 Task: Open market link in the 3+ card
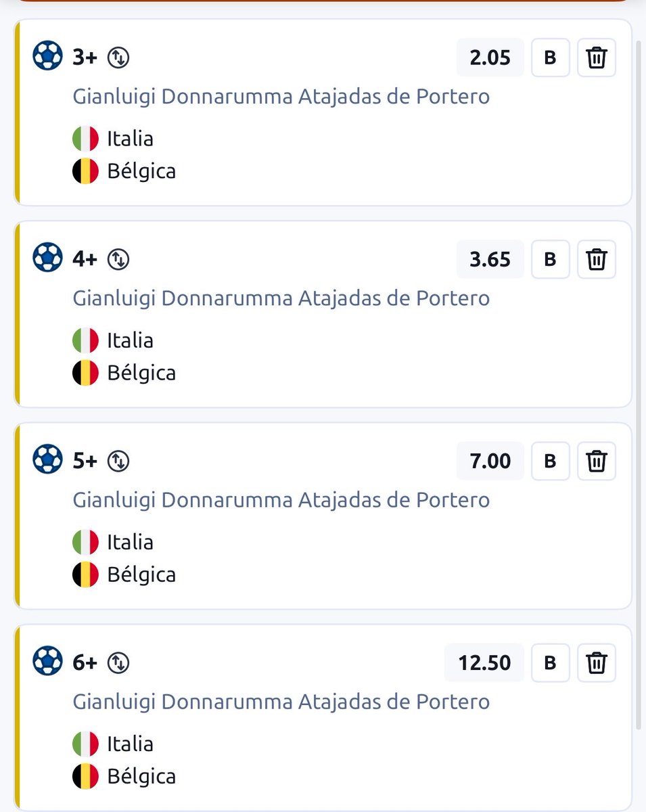coord(281,97)
